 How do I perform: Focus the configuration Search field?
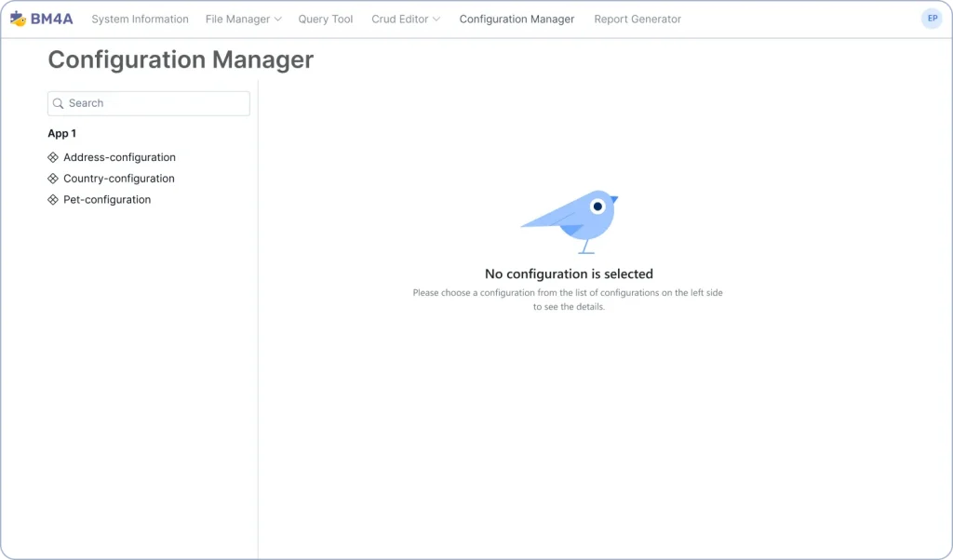(149, 103)
